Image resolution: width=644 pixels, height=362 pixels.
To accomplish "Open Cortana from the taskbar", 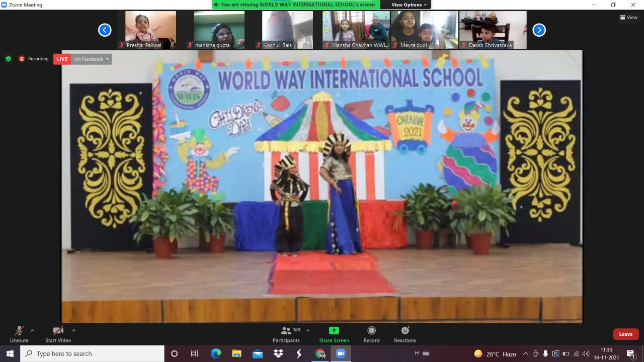I will [x=174, y=354].
